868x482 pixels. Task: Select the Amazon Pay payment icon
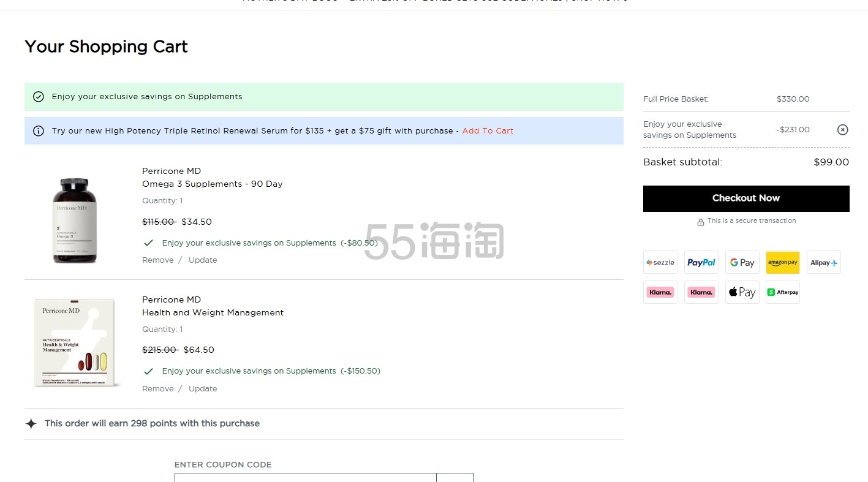point(782,262)
